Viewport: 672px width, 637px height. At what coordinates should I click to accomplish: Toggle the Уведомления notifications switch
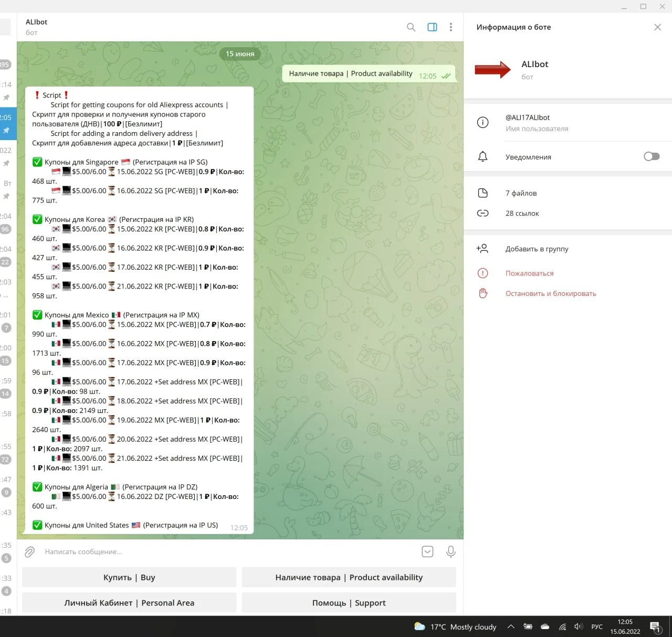click(652, 156)
